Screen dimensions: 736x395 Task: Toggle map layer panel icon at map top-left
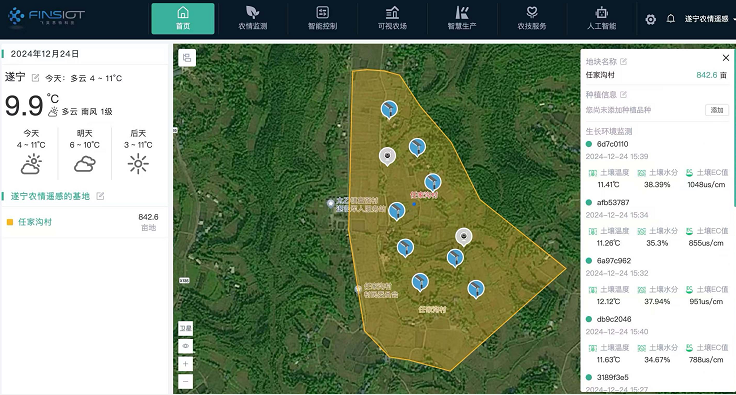[x=187, y=58]
